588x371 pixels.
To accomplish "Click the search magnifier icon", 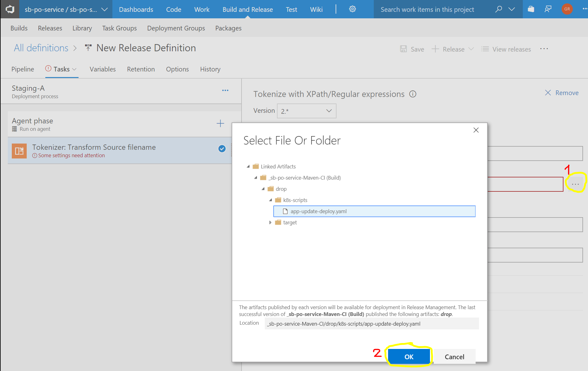I will (499, 9).
